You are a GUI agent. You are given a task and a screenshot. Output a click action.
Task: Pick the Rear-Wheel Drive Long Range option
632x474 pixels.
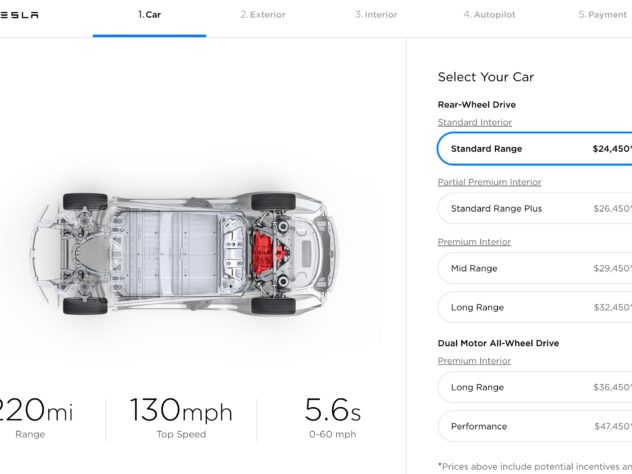[x=535, y=307]
